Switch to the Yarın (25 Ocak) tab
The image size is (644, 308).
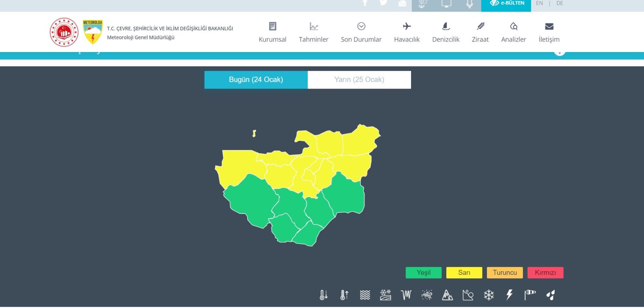click(x=359, y=80)
